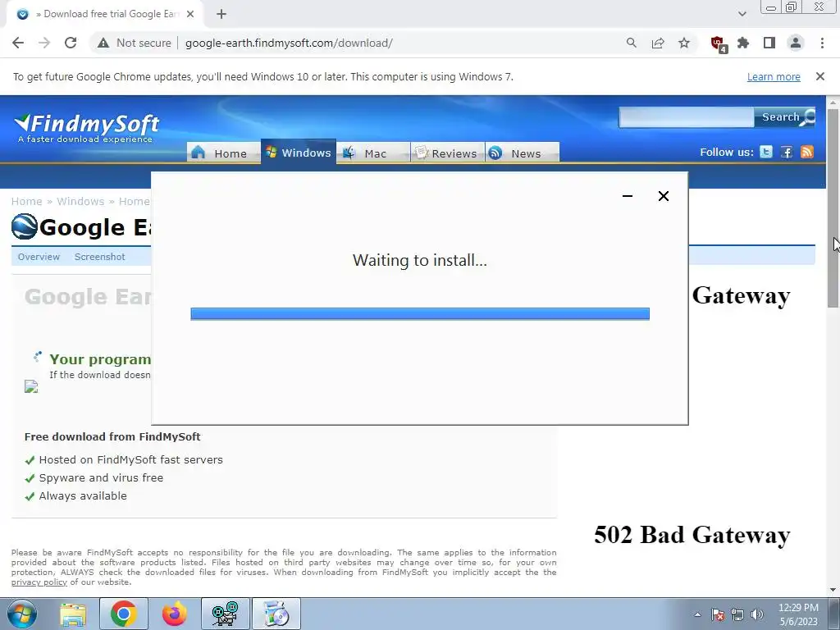Open the Windows Start button
840x630 pixels.
(22, 614)
